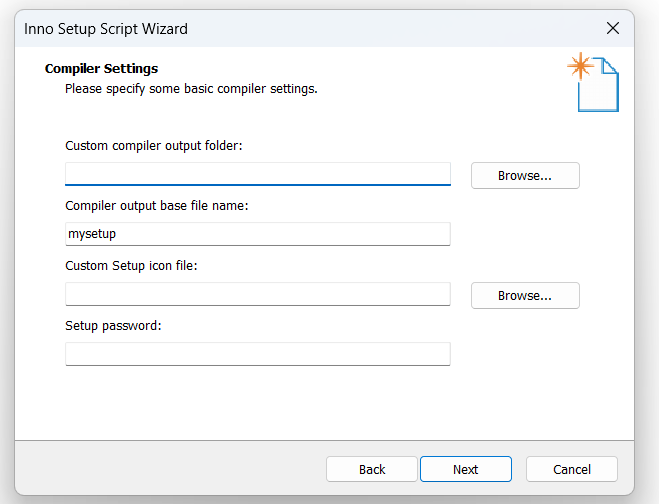Click the 'Custom compiler output folder:' label
Viewport: 659px width, 504px height.
click(154, 146)
